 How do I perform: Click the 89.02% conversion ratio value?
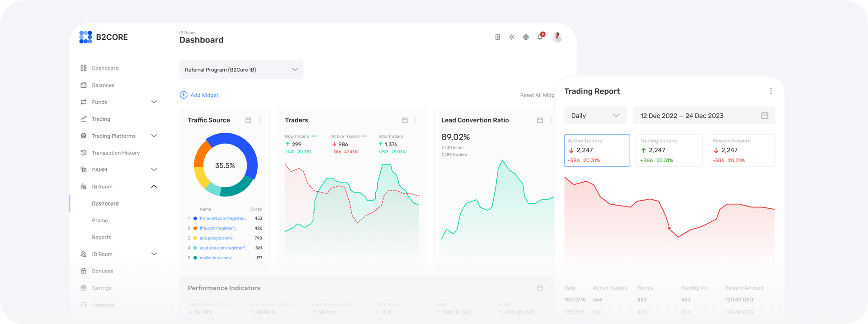tap(455, 137)
